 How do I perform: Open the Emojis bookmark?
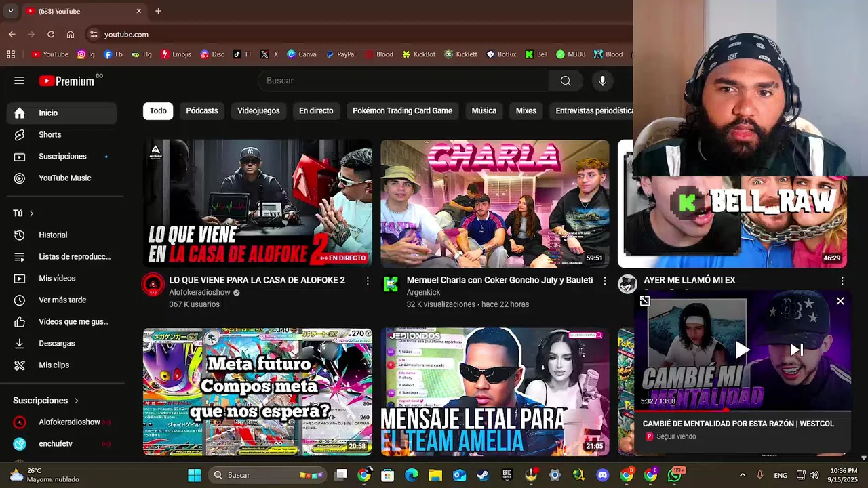click(176, 54)
